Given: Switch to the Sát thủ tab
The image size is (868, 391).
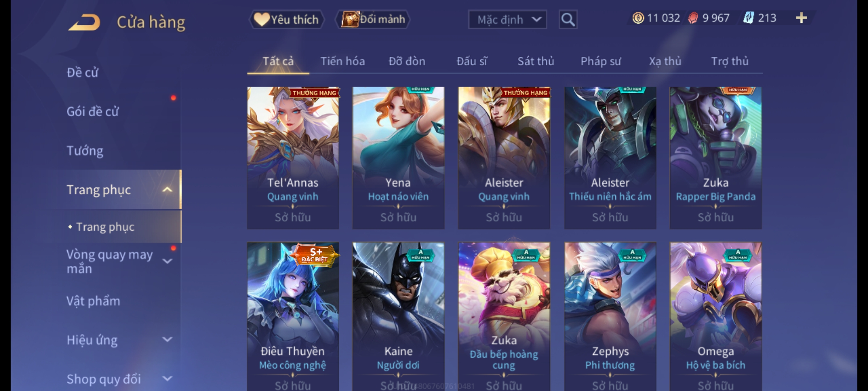Looking at the screenshot, I should click(x=536, y=61).
